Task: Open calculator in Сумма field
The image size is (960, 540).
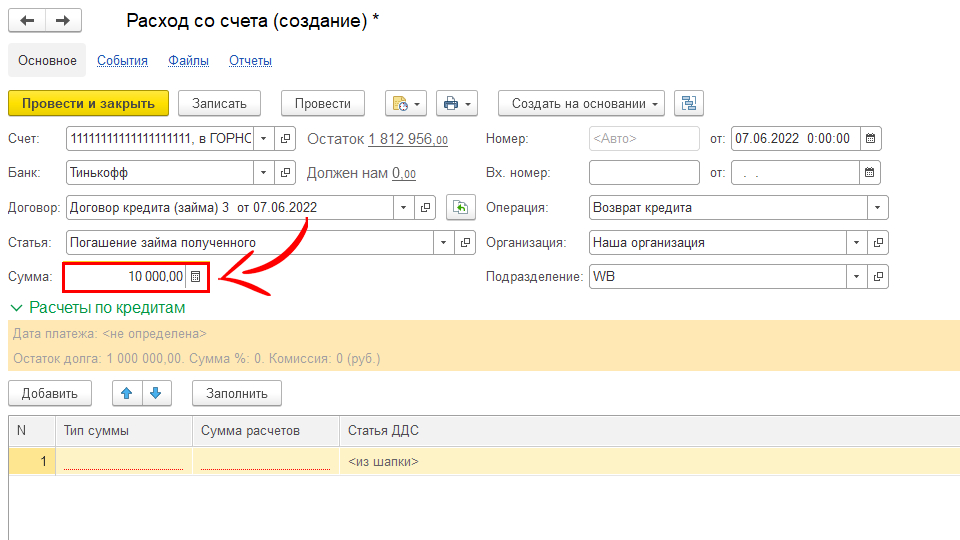Action: (196, 276)
